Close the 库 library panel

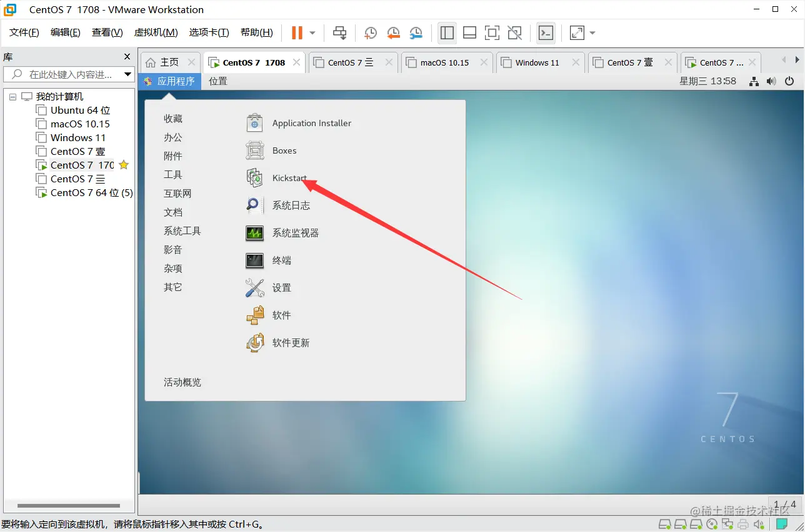(127, 57)
